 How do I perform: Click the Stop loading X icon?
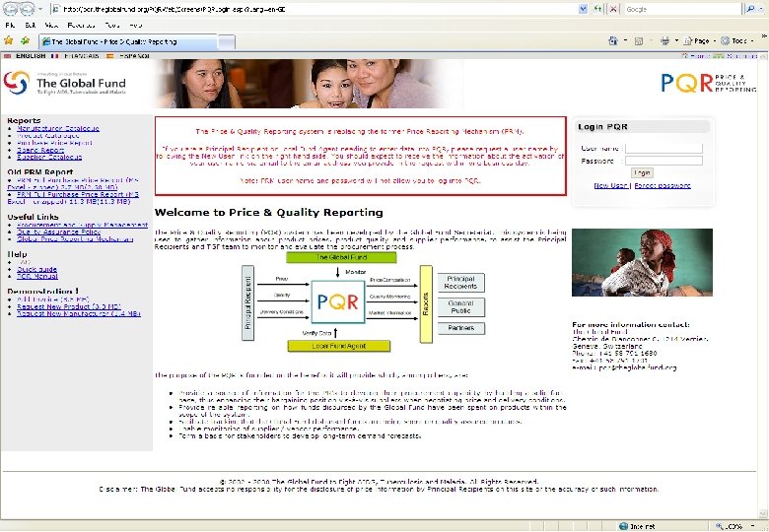click(613, 9)
